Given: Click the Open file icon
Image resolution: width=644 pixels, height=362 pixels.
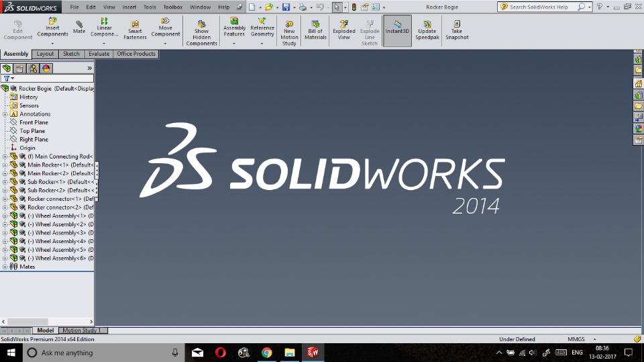Looking at the screenshot, I should 268,7.
